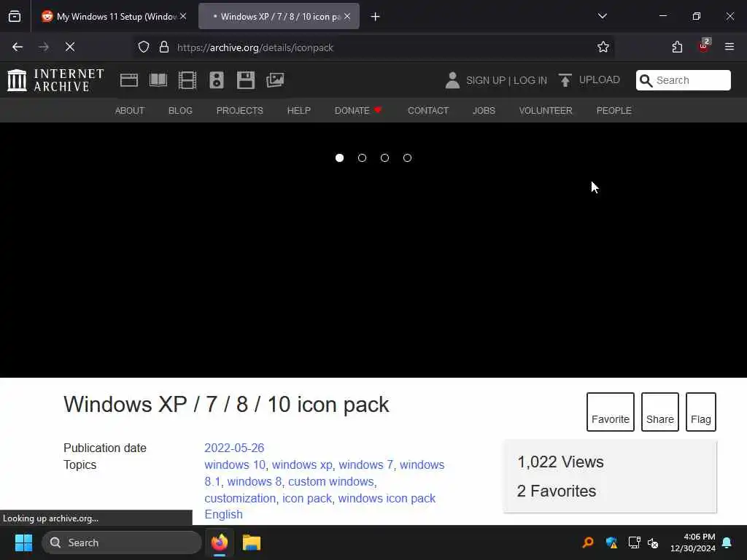The height and width of the screenshot is (560, 747).
Task: Open the uBlock extension icon with badge
Action: pyautogui.click(x=704, y=46)
